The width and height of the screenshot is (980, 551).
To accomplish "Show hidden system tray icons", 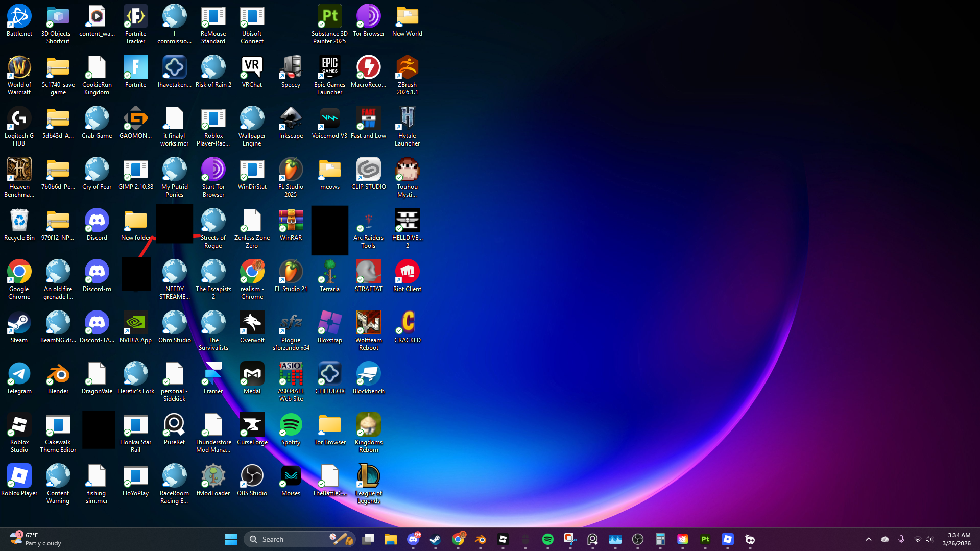I will (868, 539).
